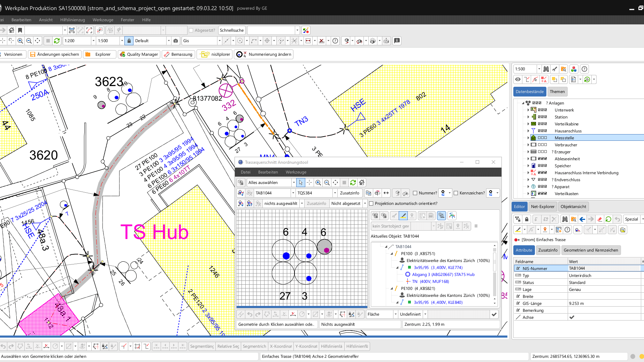Expand the Hausanschluss tree node
This screenshot has height=362, width=644.
pyautogui.click(x=528, y=131)
